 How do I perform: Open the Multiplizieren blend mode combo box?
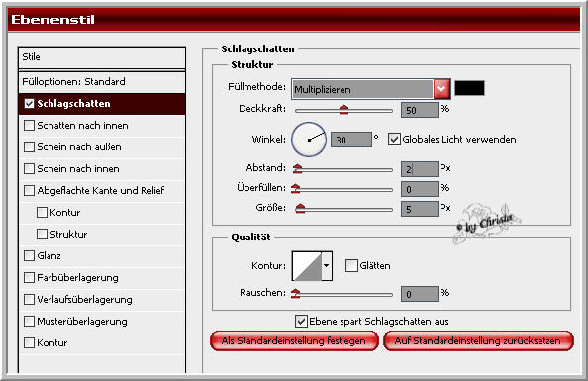click(x=370, y=89)
